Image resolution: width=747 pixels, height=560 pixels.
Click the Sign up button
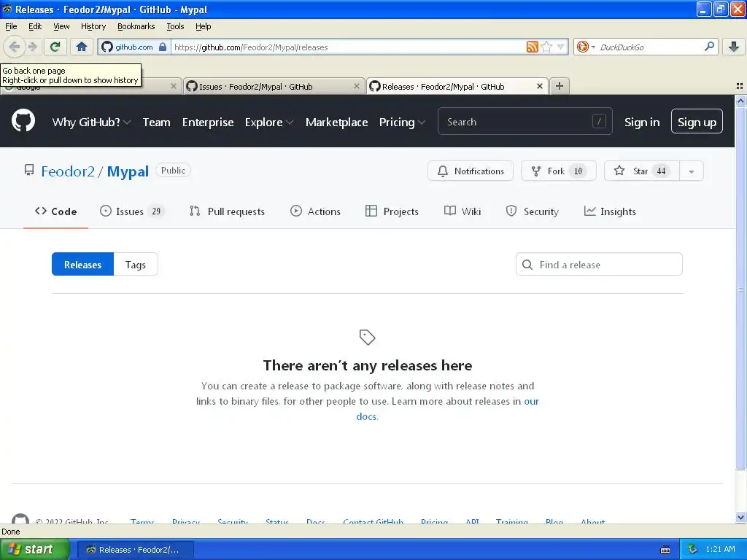(x=697, y=122)
